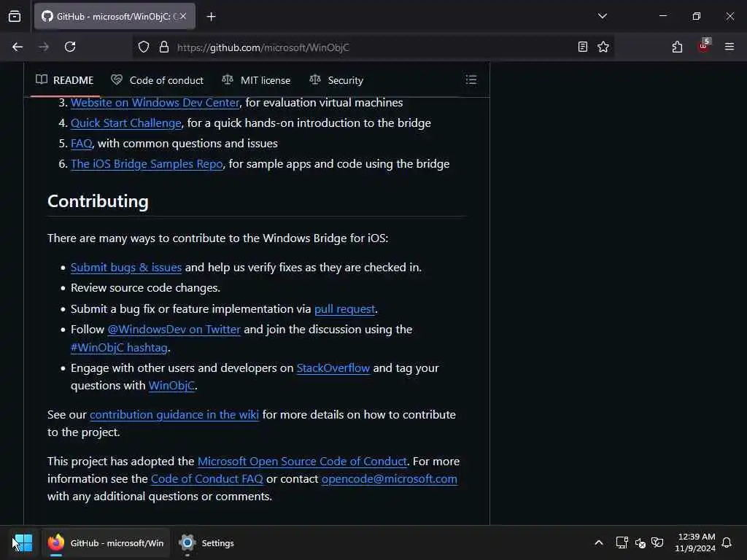Open Firefox application menu
This screenshot has height=560, width=747.
point(729,47)
